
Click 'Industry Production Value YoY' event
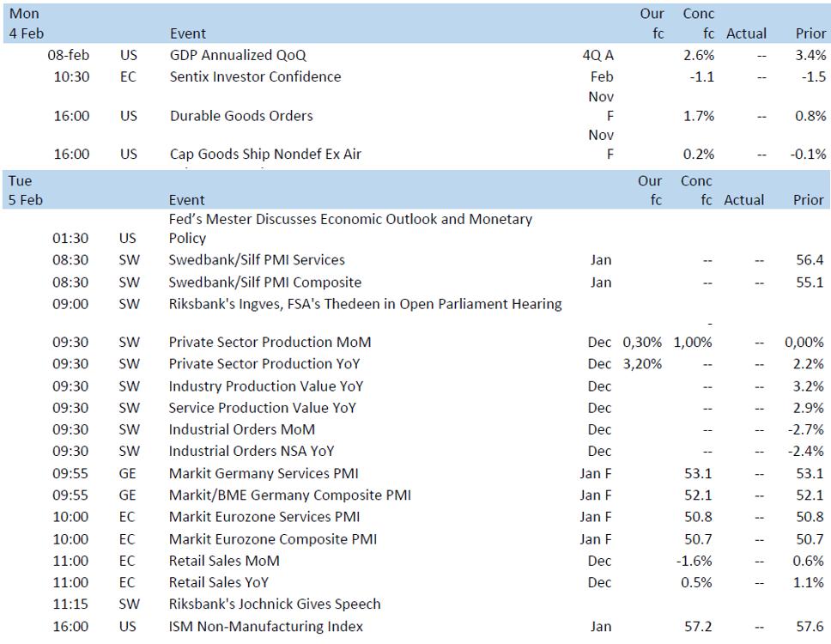click(266, 386)
